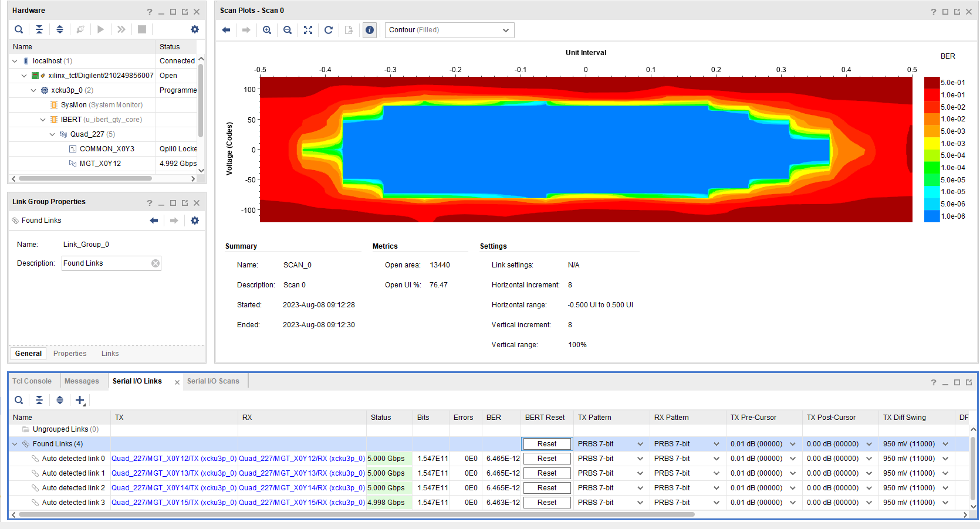The height and width of the screenshot is (529, 980).
Task: Click Serial I/O Links horizontal scrollbar
Action: 356,514
